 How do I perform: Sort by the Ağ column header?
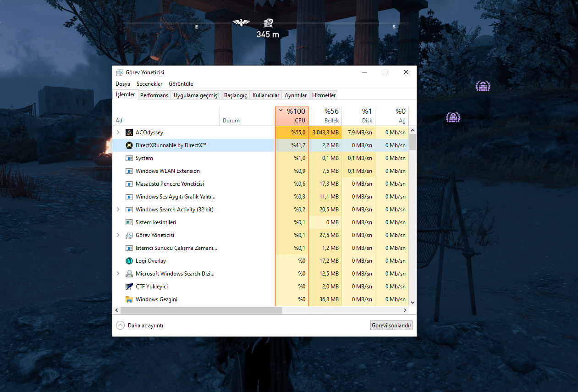pyautogui.click(x=392, y=116)
